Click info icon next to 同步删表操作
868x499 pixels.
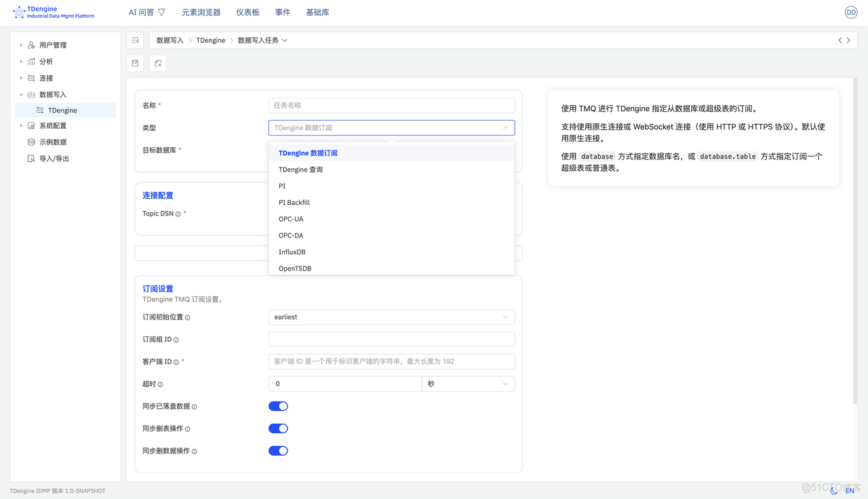tap(188, 429)
